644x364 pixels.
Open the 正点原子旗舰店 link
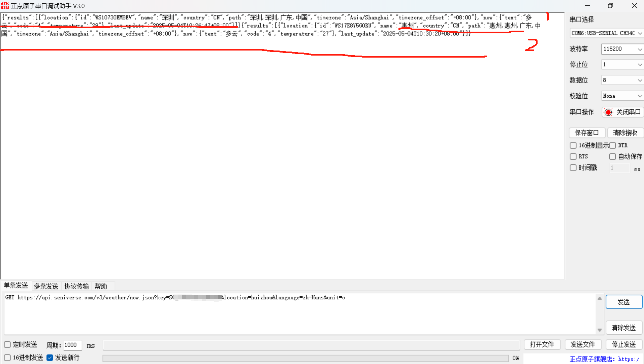(604, 359)
